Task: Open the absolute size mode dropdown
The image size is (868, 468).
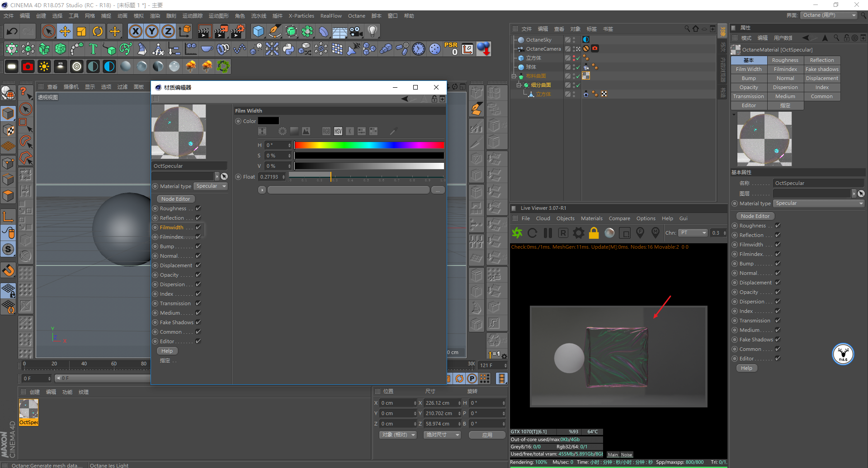Action: (x=442, y=435)
